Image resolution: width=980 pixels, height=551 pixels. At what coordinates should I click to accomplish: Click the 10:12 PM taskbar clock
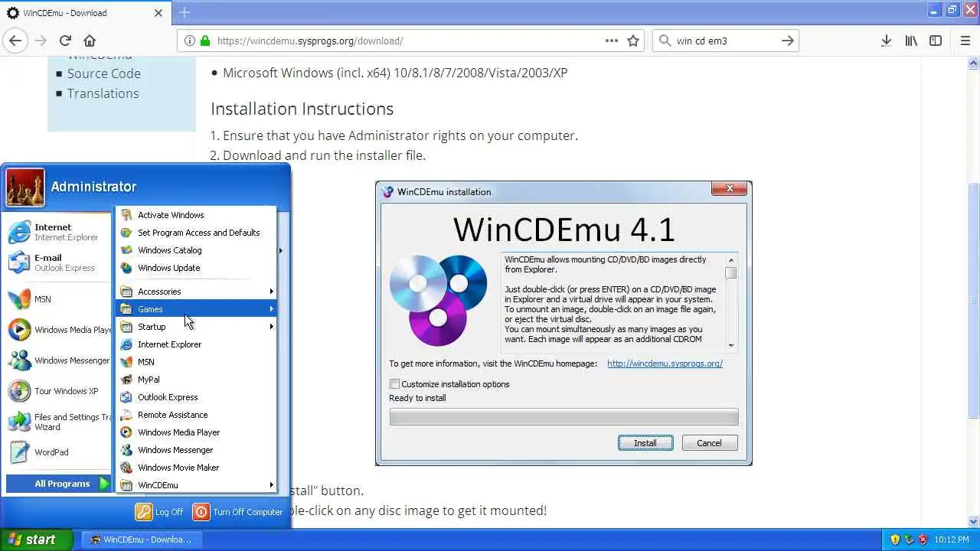pyautogui.click(x=952, y=540)
